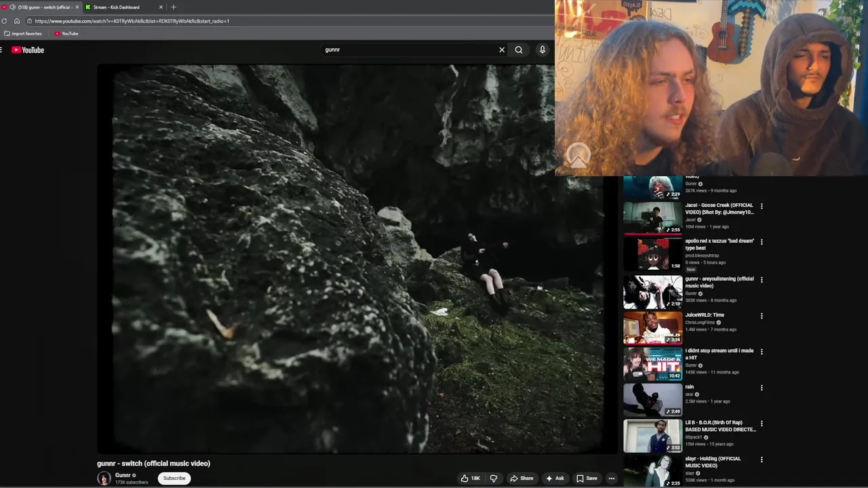Open the Ask AI button
This screenshot has width=868, height=488.
pyautogui.click(x=555, y=479)
